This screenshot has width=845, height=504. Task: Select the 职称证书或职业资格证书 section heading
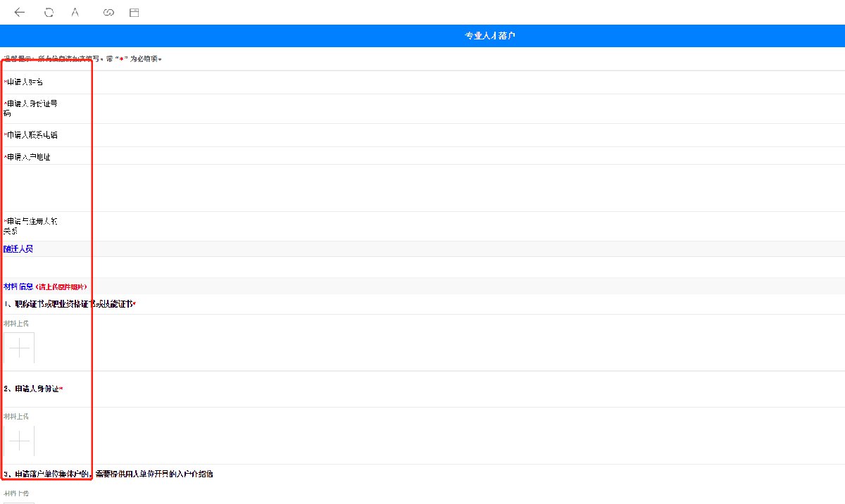pyautogui.click(x=69, y=304)
